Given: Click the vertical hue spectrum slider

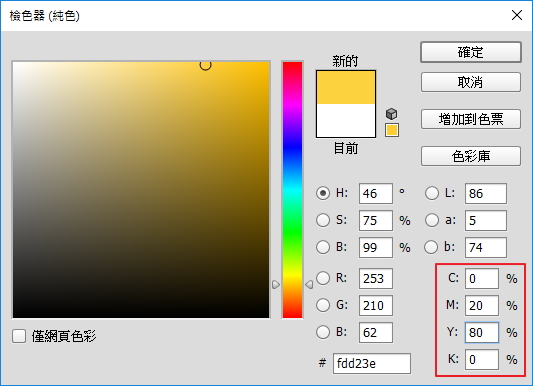Looking at the screenshot, I should click(x=292, y=190).
